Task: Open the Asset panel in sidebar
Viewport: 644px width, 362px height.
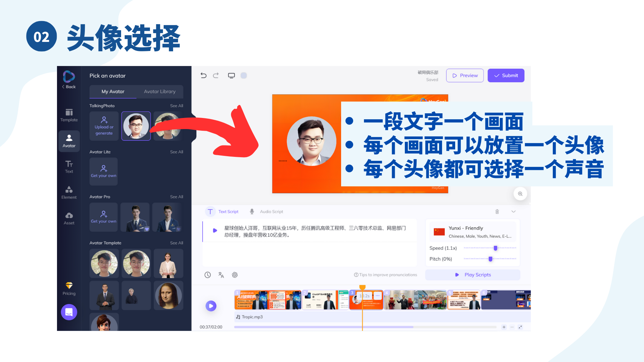Action: (69, 219)
